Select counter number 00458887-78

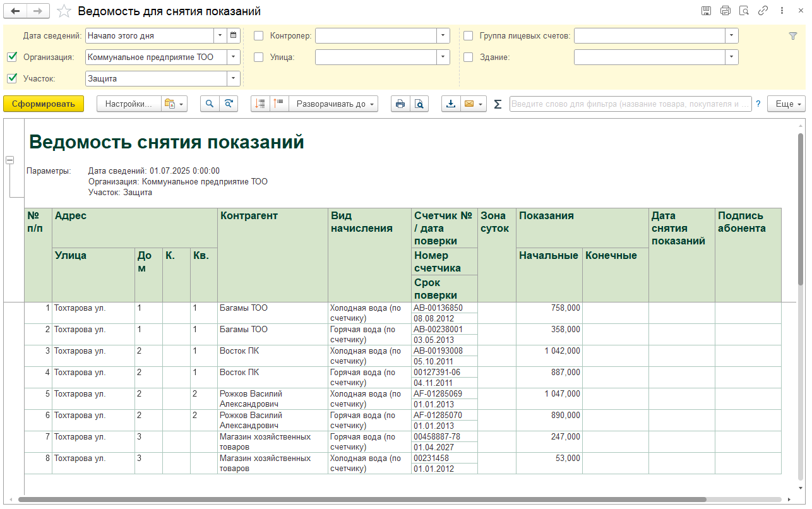point(445,437)
